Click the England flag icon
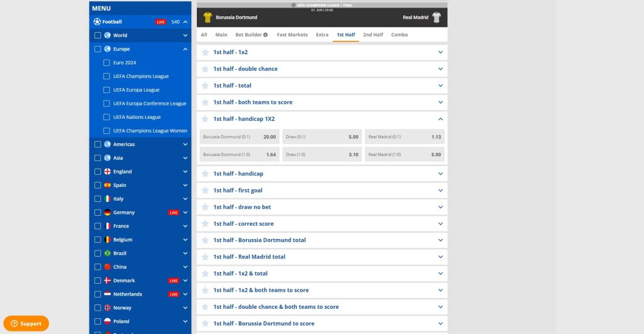This screenshot has height=334, width=644. tap(107, 172)
